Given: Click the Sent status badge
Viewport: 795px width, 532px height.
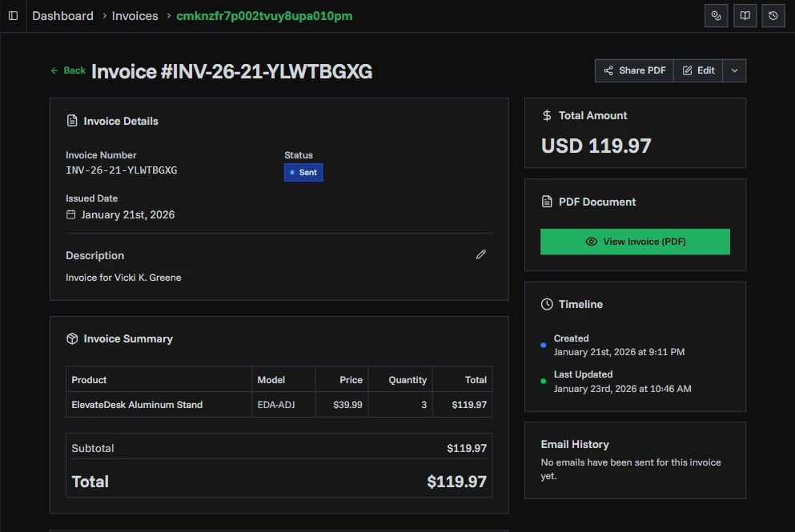Looking at the screenshot, I should click(303, 172).
